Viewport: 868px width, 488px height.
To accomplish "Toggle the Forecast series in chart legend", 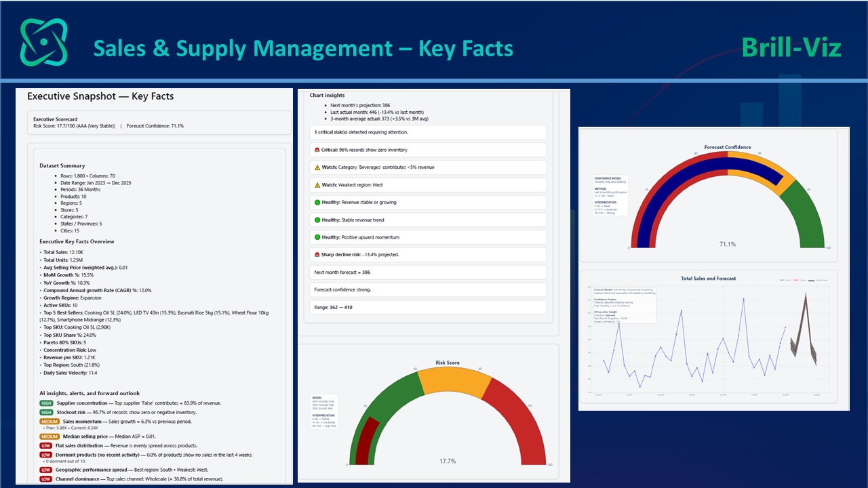I will tap(799, 280).
